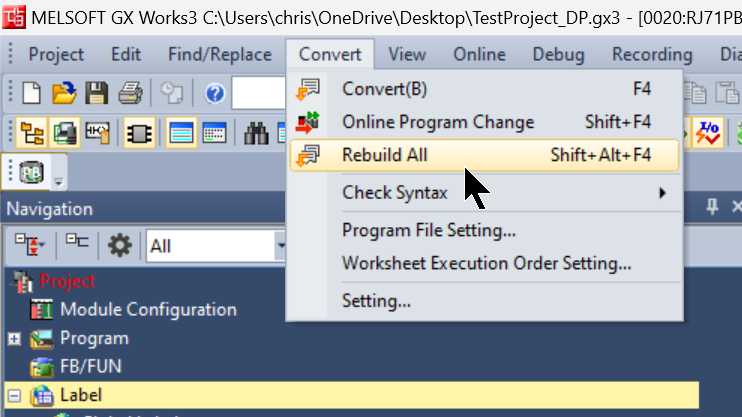
Task: Open the Recording menu
Action: [652, 54]
